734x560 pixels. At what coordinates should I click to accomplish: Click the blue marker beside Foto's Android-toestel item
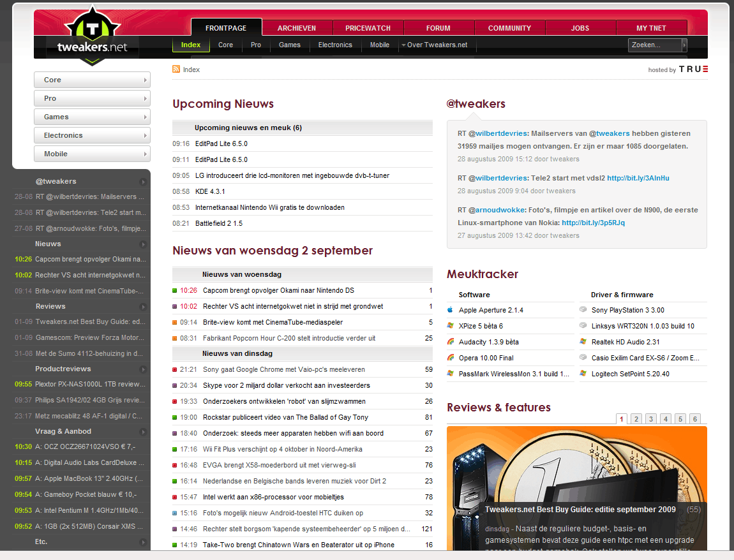pos(175,513)
